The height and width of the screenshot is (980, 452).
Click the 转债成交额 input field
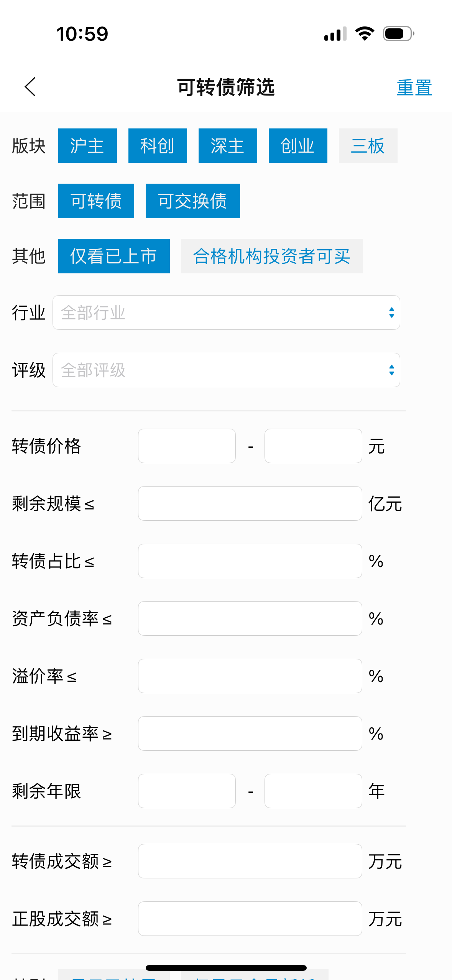250,861
